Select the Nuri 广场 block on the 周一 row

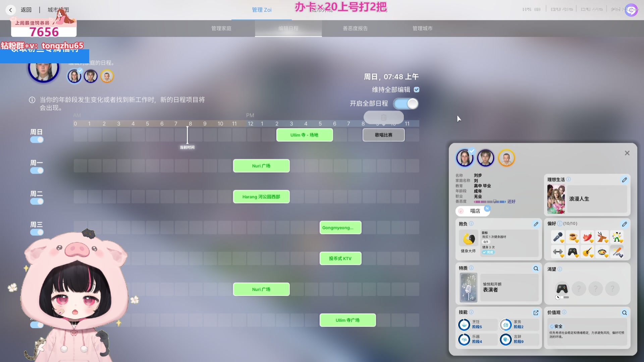point(261,166)
